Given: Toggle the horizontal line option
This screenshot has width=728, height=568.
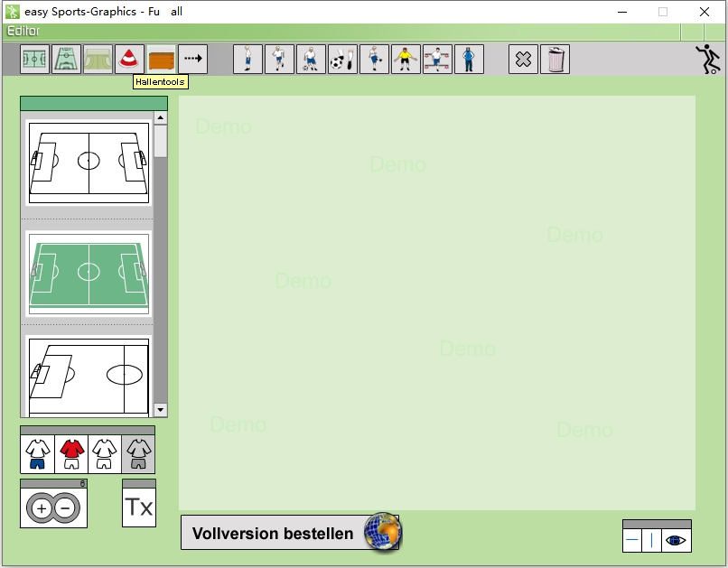Looking at the screenshot, I should [632, 541].
